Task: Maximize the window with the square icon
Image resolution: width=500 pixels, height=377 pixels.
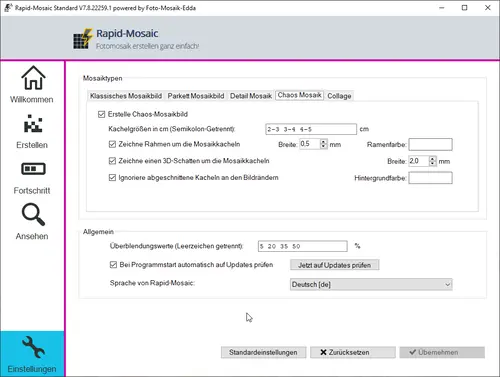Action: [464, 8]
